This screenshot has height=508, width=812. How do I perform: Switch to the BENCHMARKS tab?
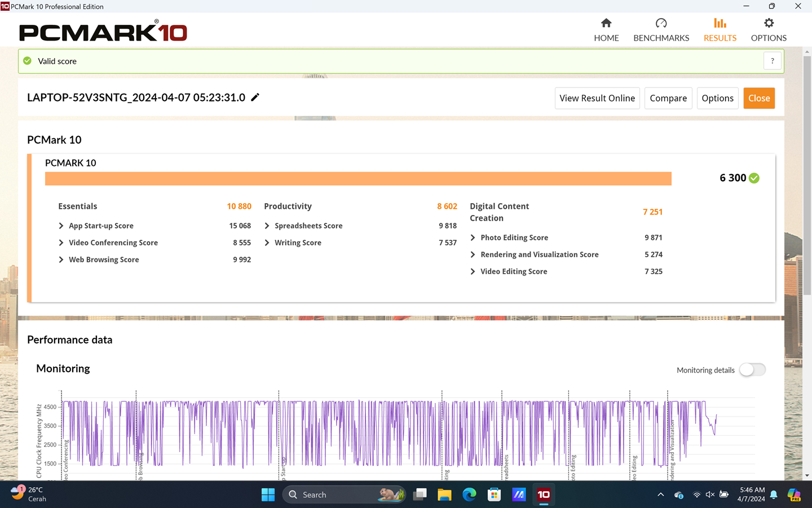661,30
